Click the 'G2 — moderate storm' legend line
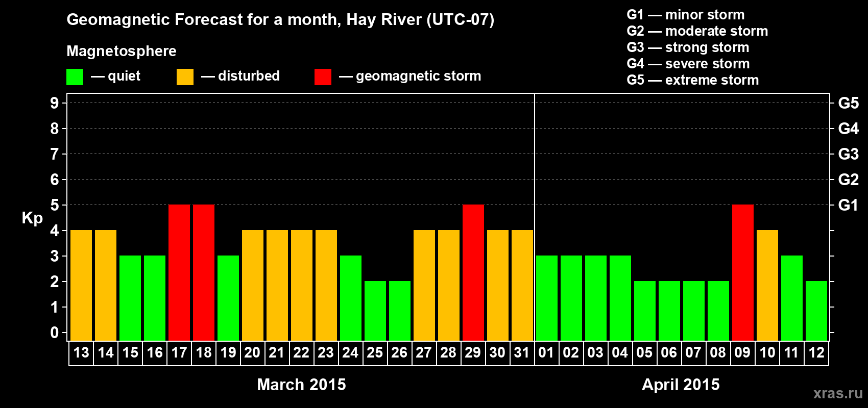 tap(697, 31)
